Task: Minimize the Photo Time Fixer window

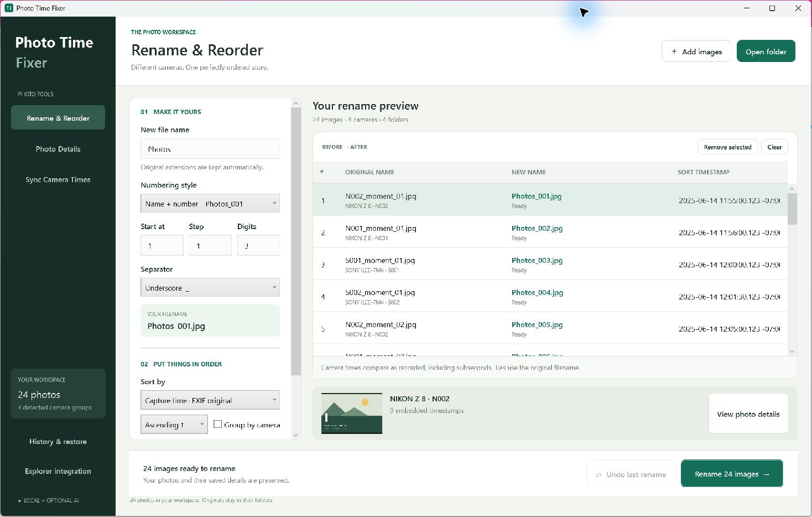Action: 747,8
